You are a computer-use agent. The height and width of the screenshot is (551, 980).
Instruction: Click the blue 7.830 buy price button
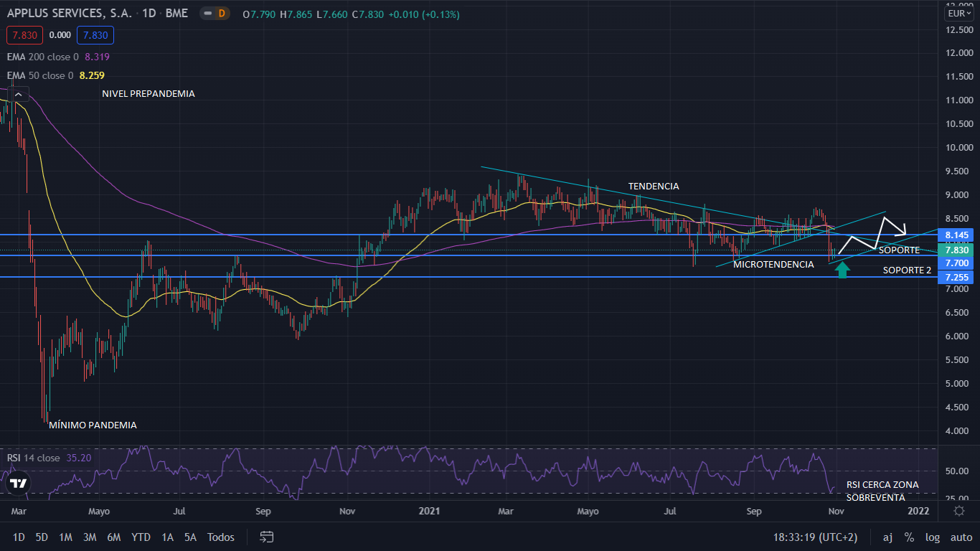pyautogui.click(x=95, y=35)
